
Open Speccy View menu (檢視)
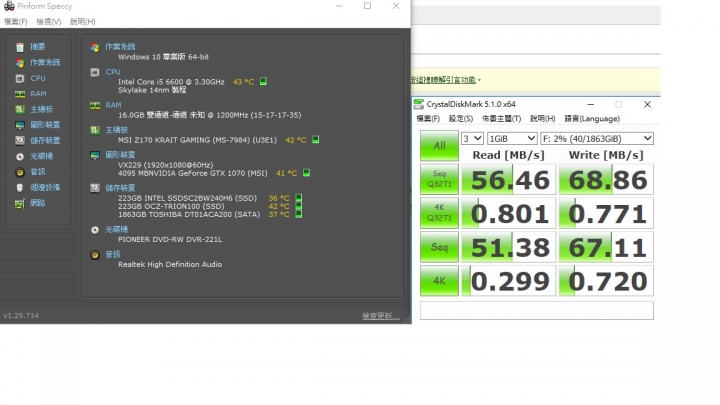(x=49, y=22)
